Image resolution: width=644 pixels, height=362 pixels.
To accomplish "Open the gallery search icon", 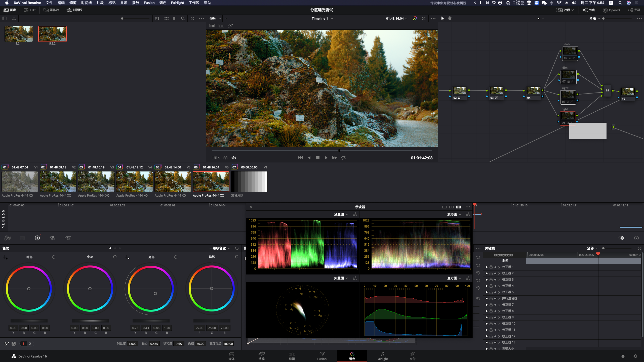I will [x=183, y=18].
